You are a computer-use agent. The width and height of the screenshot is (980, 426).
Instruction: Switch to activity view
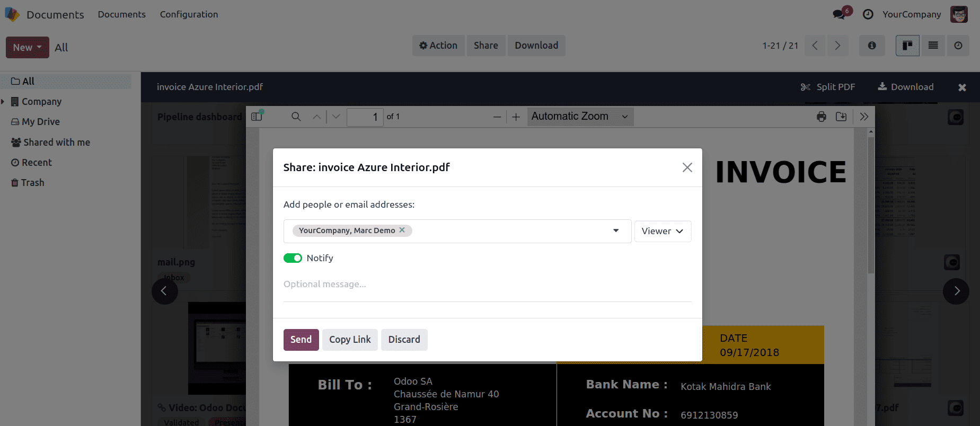958,46
